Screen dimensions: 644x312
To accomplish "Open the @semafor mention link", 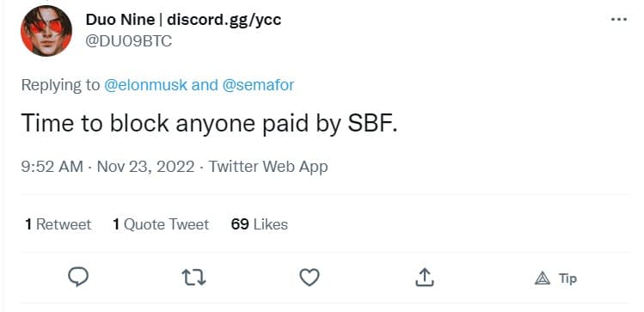I will (258, 85).
